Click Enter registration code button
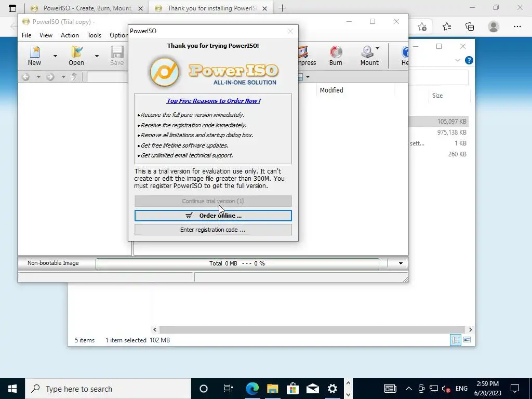 (213, 230)
